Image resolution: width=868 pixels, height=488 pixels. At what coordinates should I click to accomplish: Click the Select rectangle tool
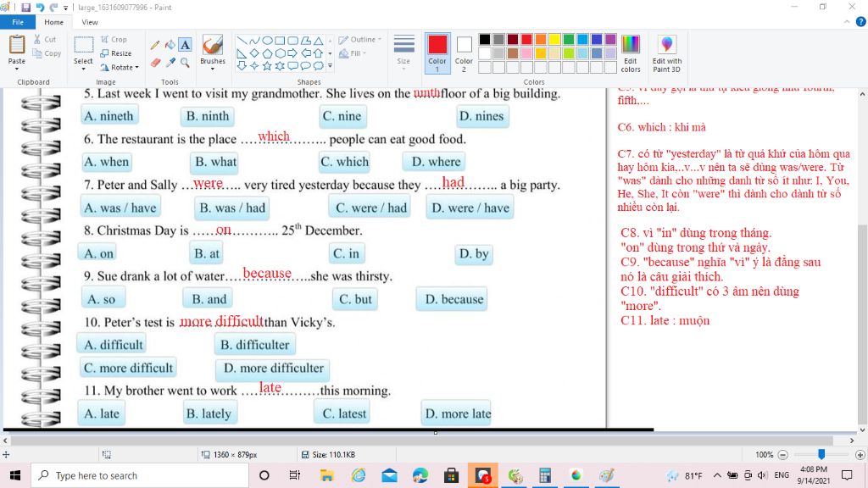84,45
